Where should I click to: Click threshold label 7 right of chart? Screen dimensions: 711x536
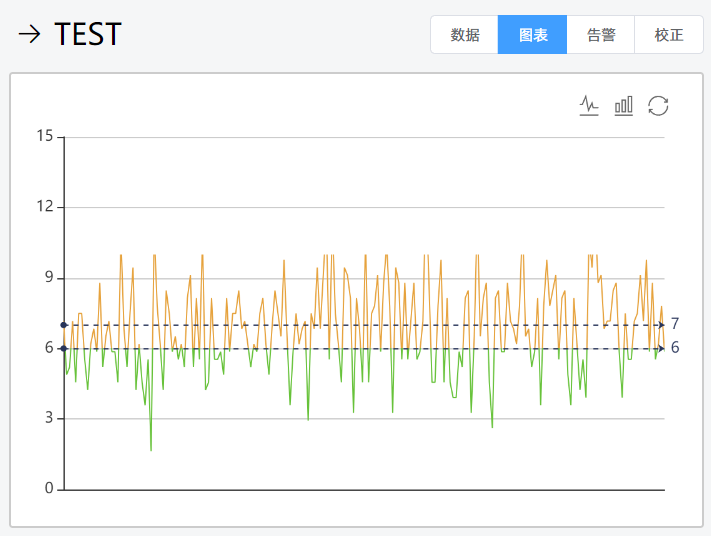coord(676,324)
